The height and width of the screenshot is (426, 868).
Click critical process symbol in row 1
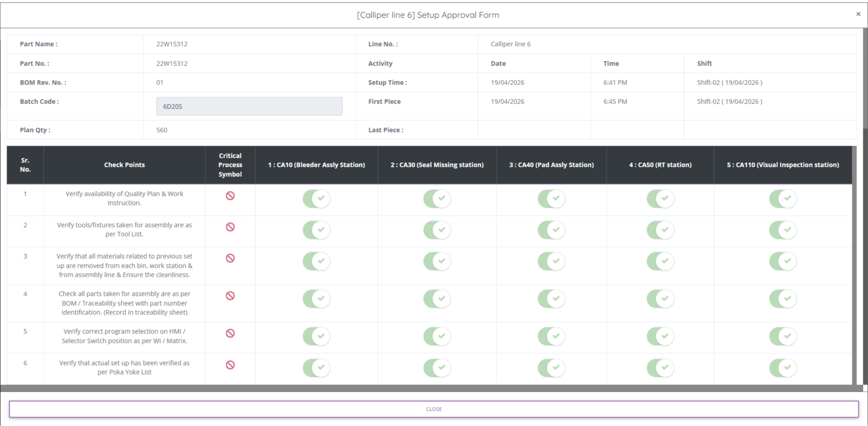[230, 196]
